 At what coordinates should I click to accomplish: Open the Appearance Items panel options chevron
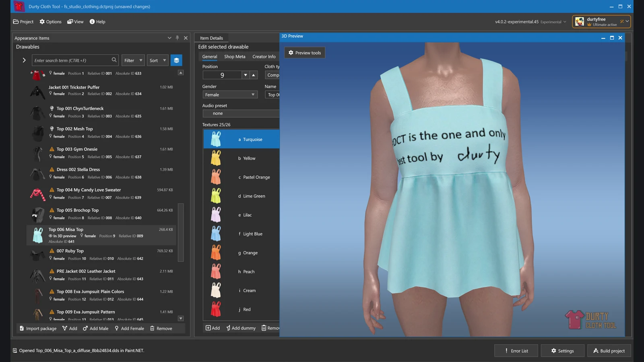(x=169, y=38)
